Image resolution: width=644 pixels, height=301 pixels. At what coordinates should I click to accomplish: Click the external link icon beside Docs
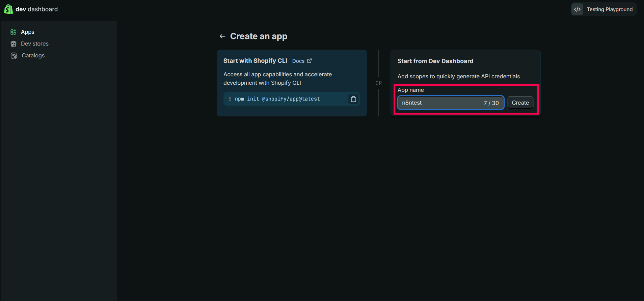point(310,61)
